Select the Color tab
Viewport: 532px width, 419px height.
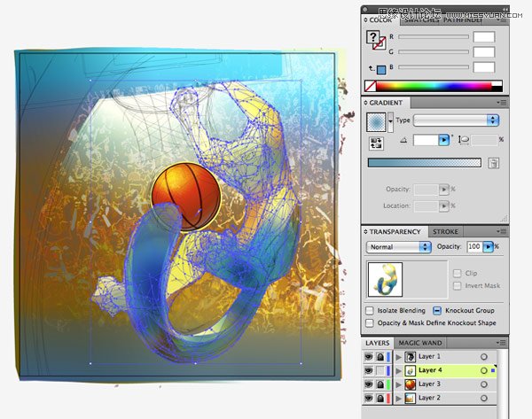[380, 20]
